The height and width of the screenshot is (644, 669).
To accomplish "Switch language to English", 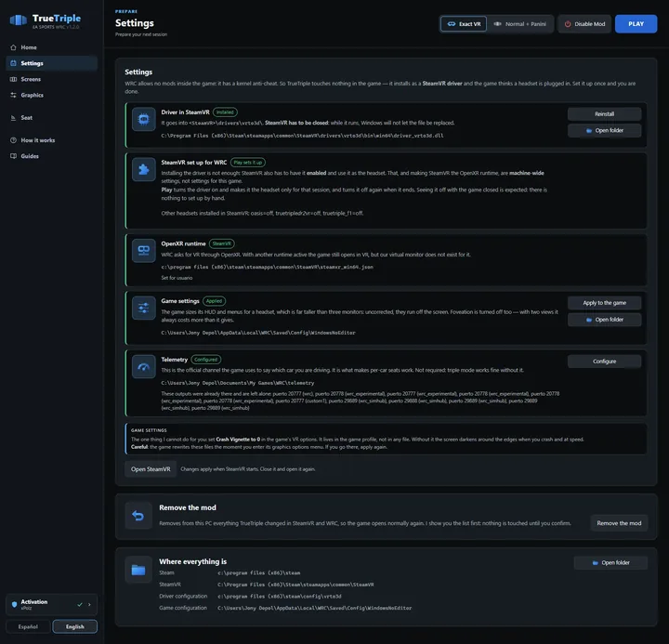I will click(74, 626).
